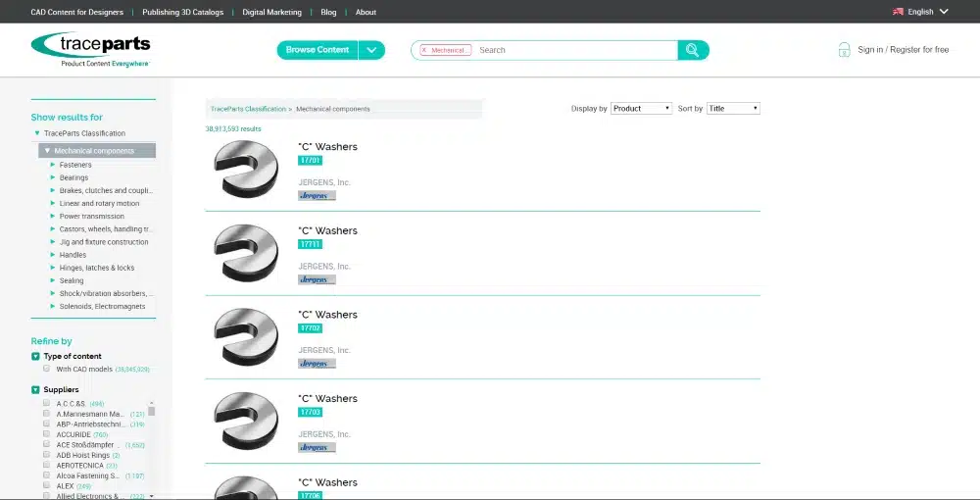Click JERGENS, Inc. text under 17702
This screenshot has width=980, height=500.
coord(324,350)
